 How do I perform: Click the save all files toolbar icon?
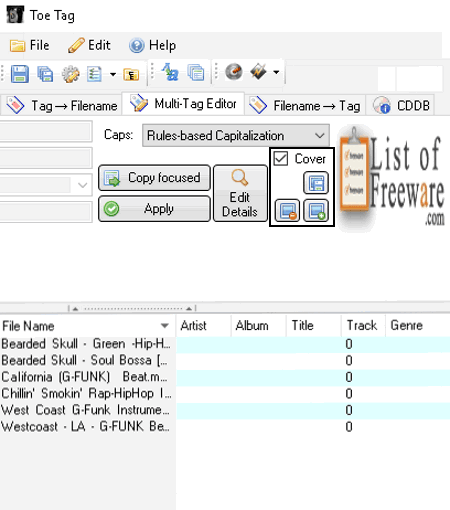point(45,74)
